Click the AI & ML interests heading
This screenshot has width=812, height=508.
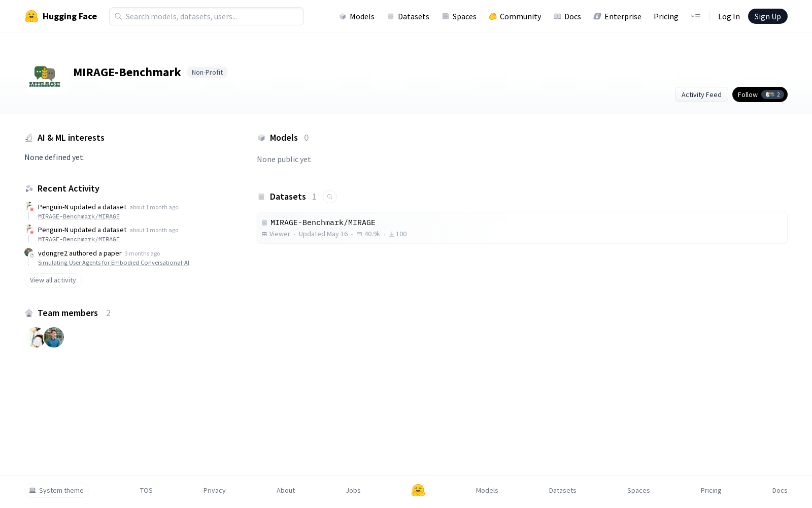[x=71, y=138]
